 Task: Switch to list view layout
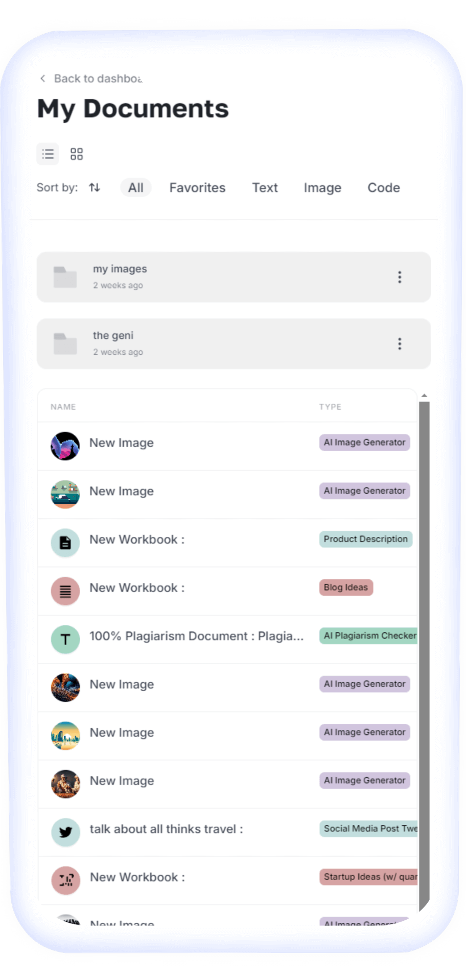(48, 154)
